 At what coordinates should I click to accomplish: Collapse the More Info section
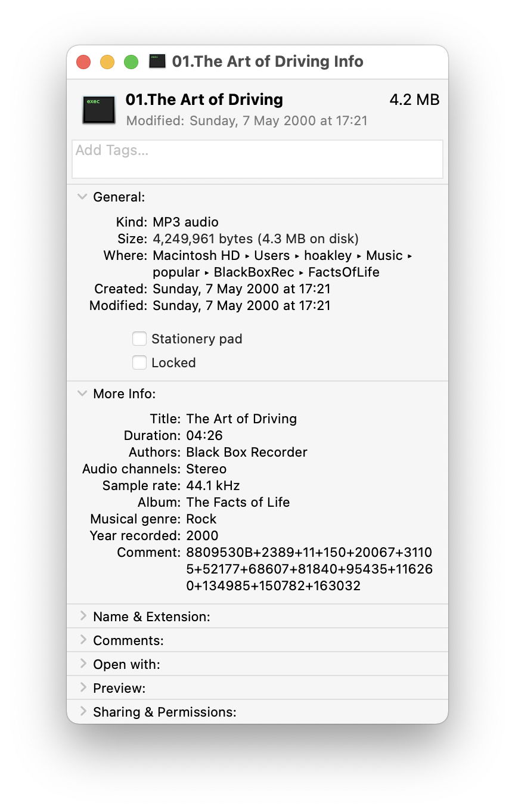(83, 394)
